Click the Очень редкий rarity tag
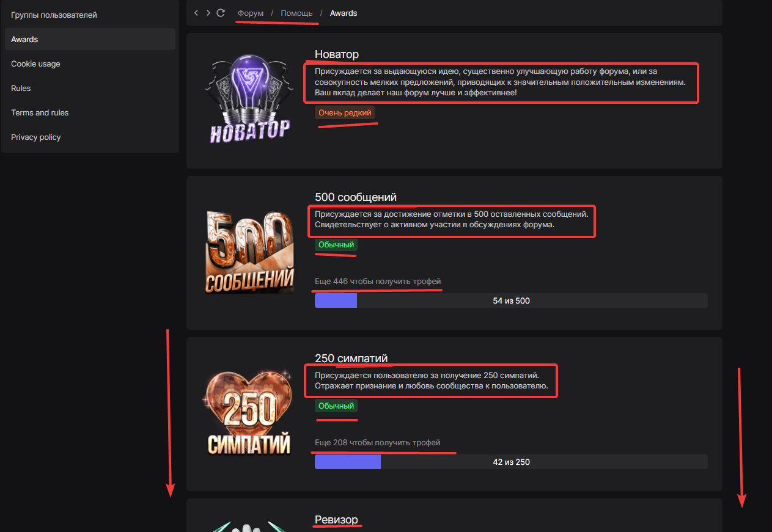The width and height of the screenshot is (772, 532). click(x=345, y=113)
